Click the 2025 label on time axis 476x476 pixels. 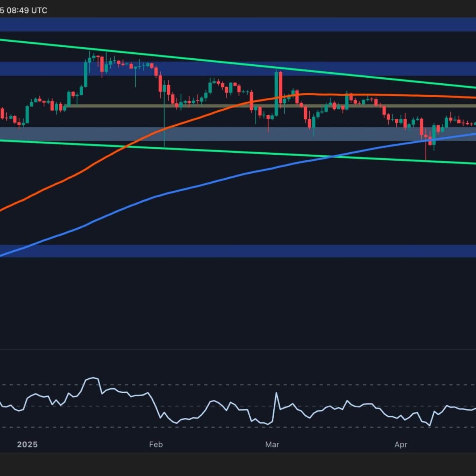(27, 444)
